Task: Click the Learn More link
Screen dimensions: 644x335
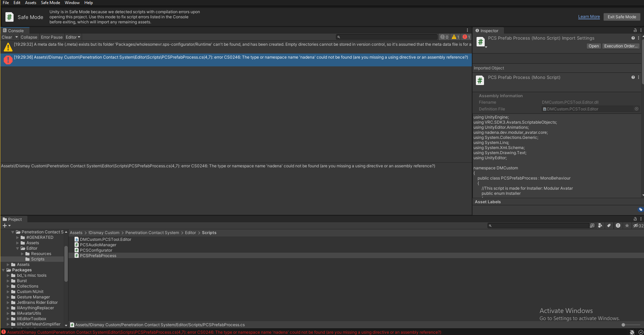Action: (589, 17)
